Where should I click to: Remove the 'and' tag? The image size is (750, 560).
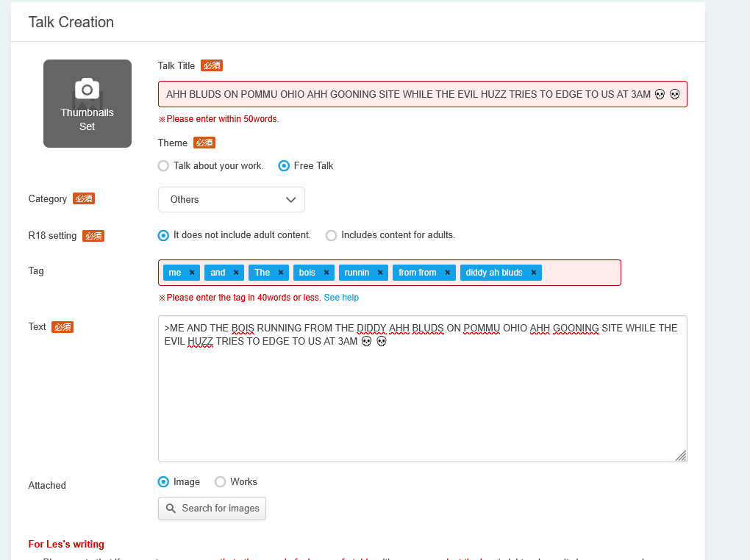(x=236, y=273)
